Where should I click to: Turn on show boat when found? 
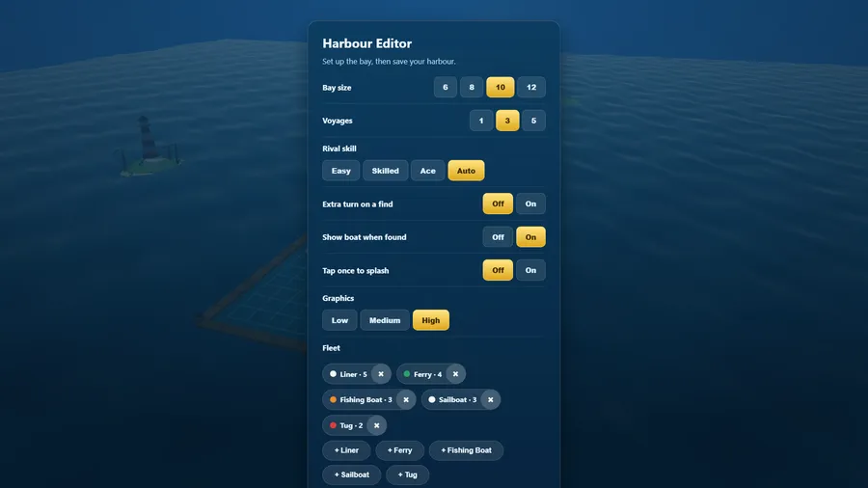530,237
